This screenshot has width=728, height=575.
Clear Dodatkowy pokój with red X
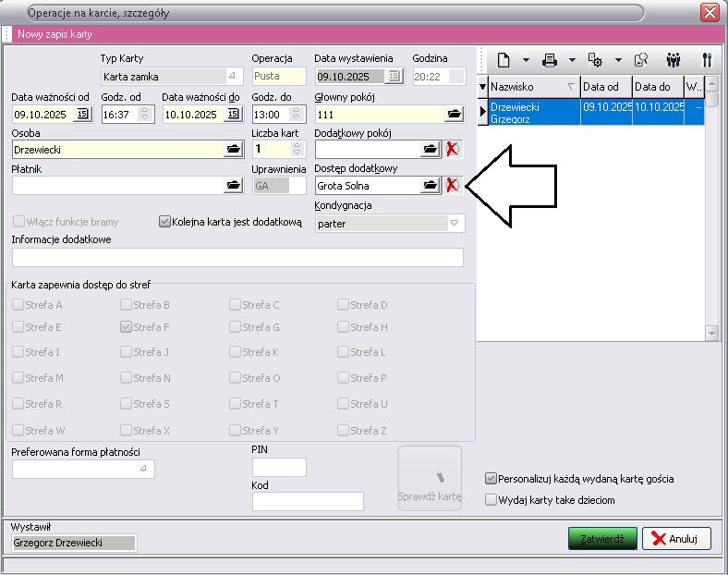[452, 149]
